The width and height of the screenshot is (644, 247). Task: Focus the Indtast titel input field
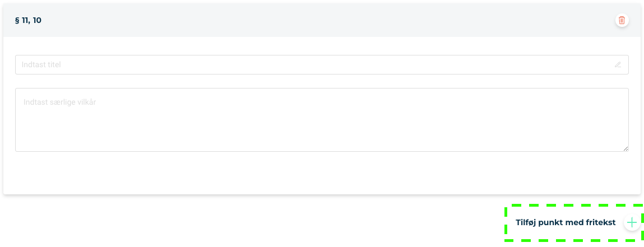click(x=322, y=65)
